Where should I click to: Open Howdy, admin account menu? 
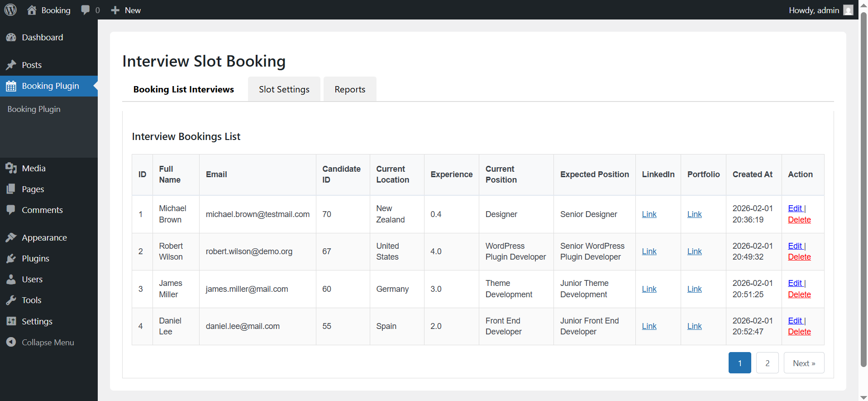[821, 10]
